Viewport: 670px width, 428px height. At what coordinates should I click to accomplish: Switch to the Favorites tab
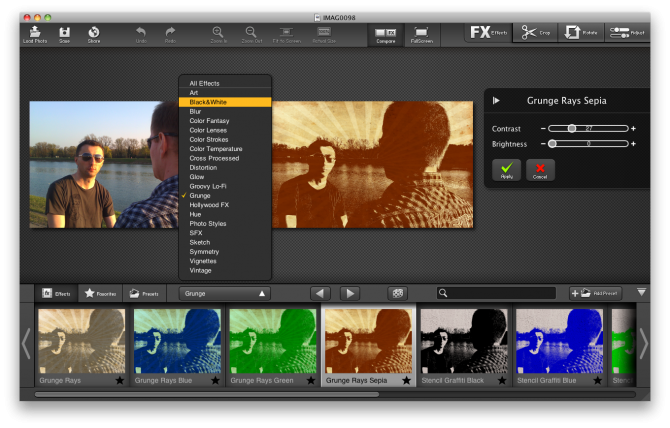tap(100, 293)
